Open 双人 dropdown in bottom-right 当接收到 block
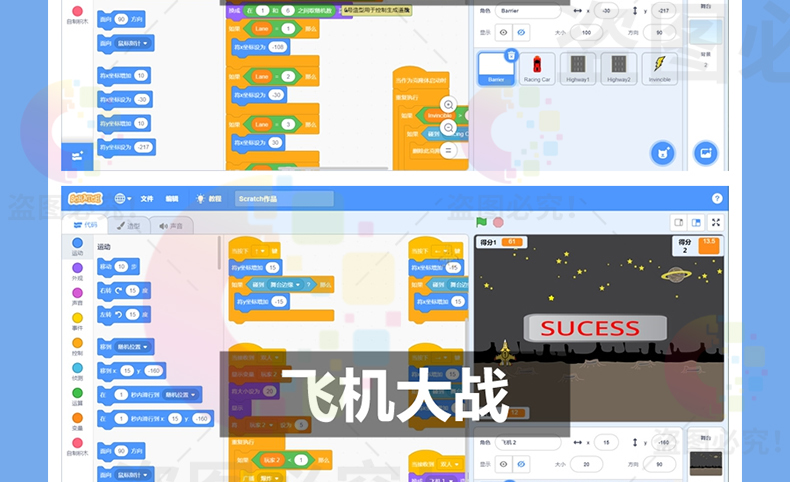 pyautogui.click(x=449, y=464)
